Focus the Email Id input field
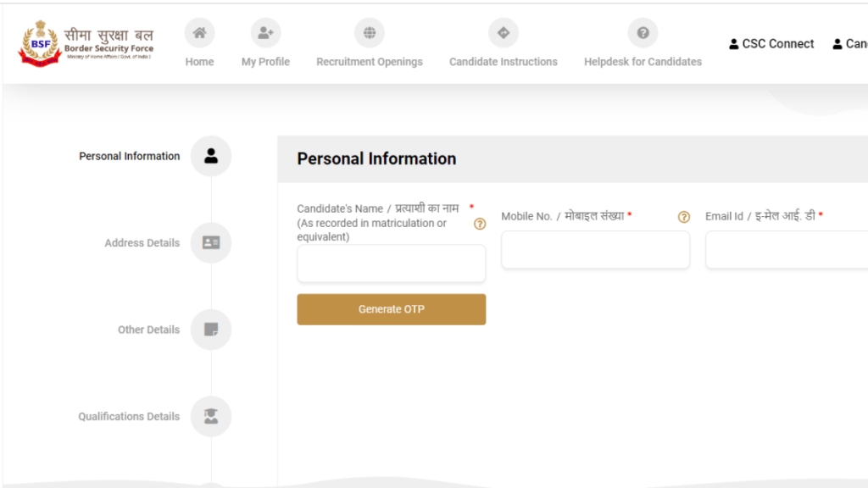868x488 pixels. [x=787, y=250]
